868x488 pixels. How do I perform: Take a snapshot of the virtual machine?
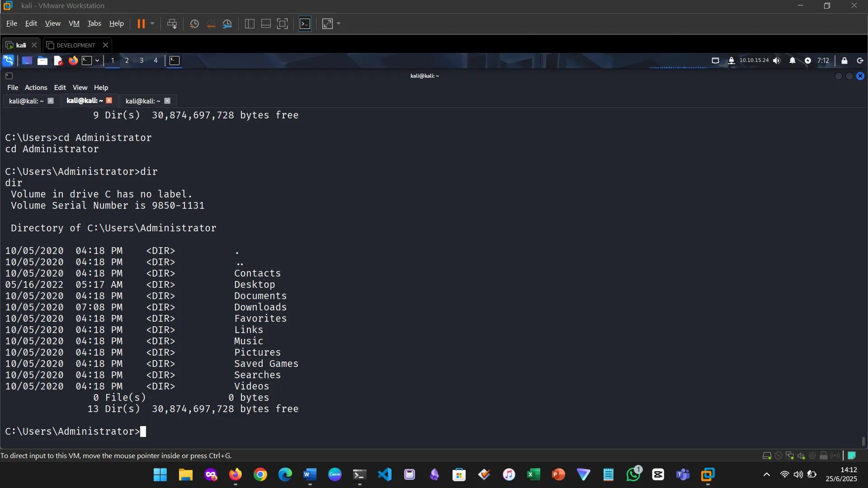tap(194, 24)
